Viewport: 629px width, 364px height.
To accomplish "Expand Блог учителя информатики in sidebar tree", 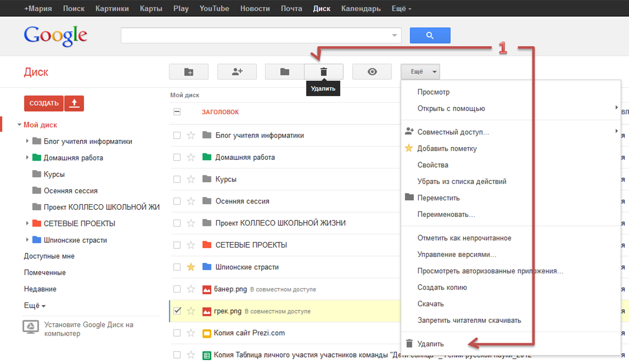I will point(27,141).
